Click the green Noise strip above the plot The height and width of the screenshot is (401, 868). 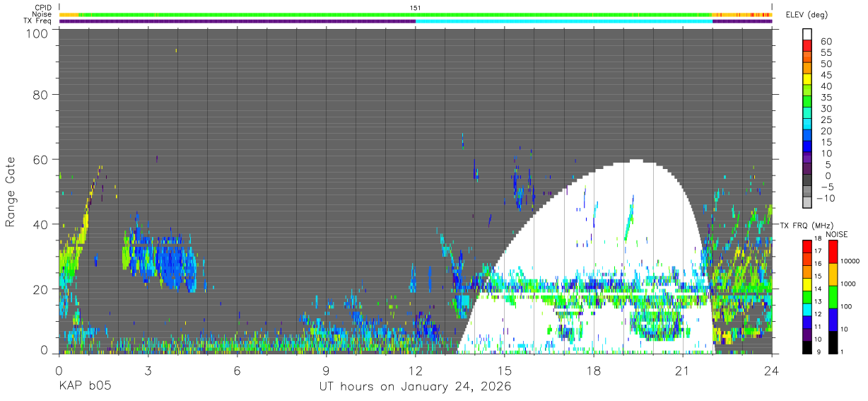[x=396, y=14]
